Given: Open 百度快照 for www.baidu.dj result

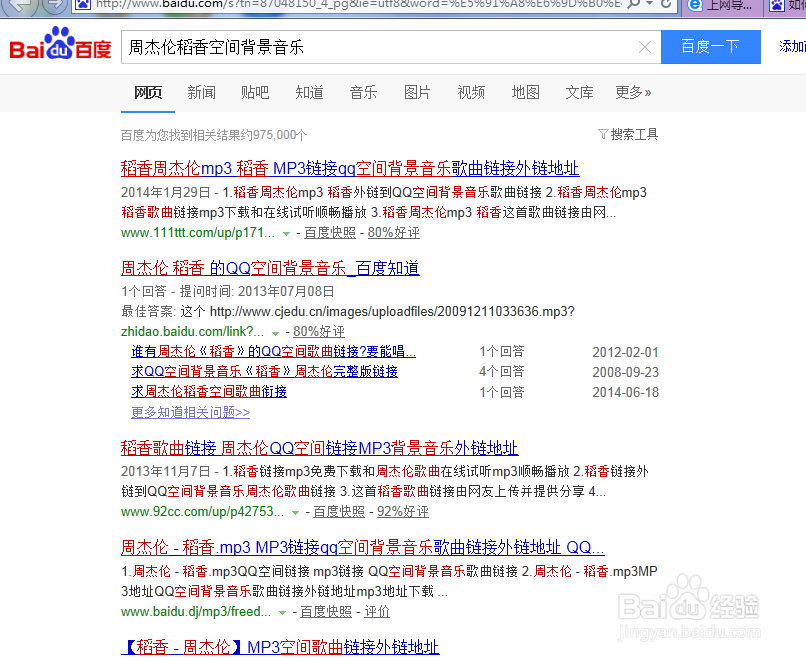Looking at the screenshot, I should point(326,612).
